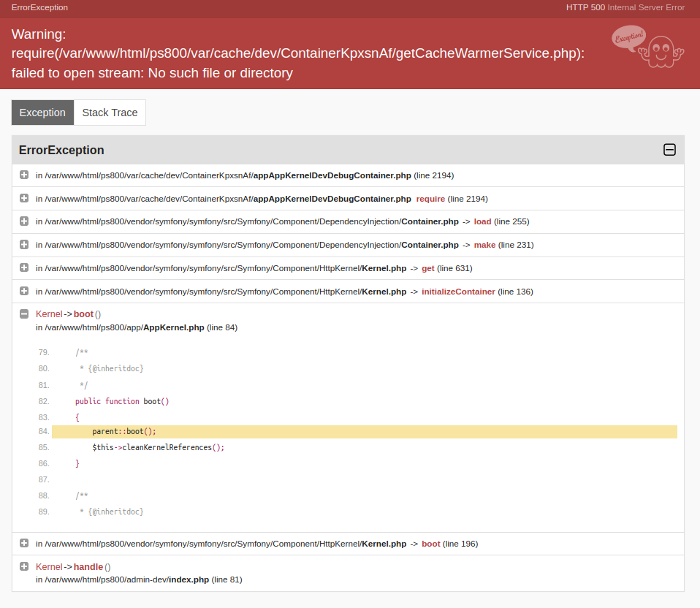Expand the Container.php load stack frame
Screen dimensions: 700x608
pos(23,221)
